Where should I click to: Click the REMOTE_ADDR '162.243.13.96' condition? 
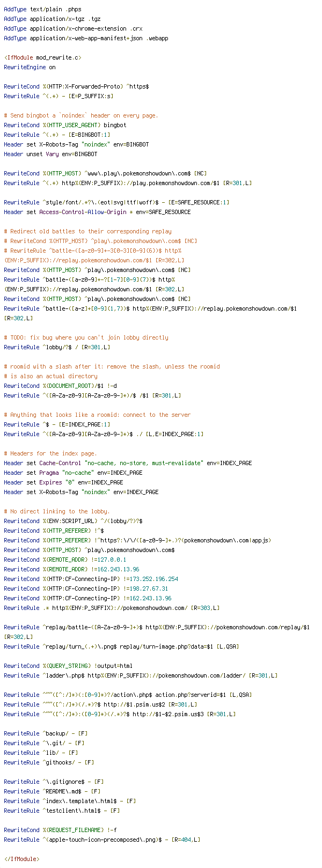(71, 569)
